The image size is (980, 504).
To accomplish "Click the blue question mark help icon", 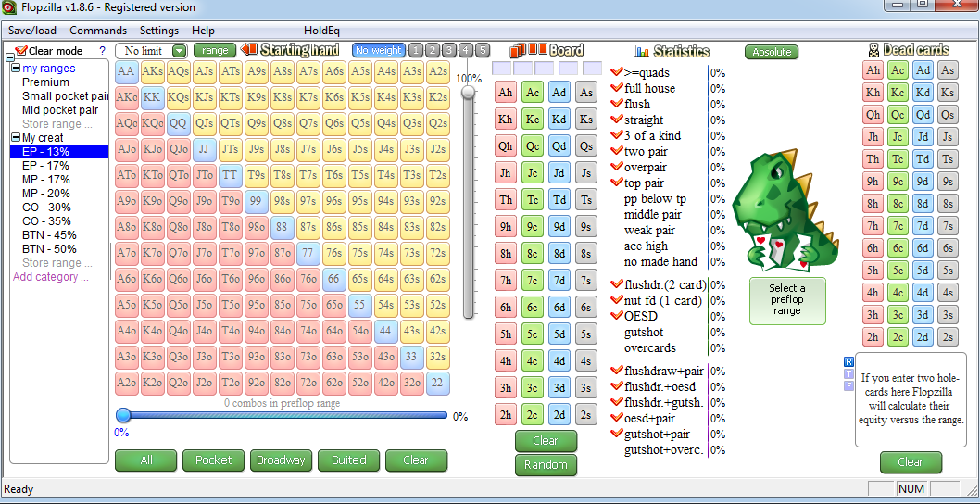I will tap(103, 51).
